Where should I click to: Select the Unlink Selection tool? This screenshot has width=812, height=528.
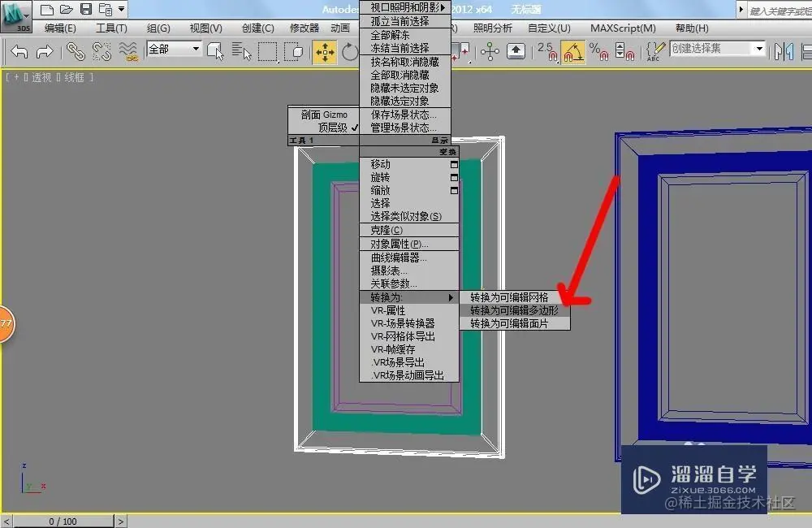coord(101,51)
